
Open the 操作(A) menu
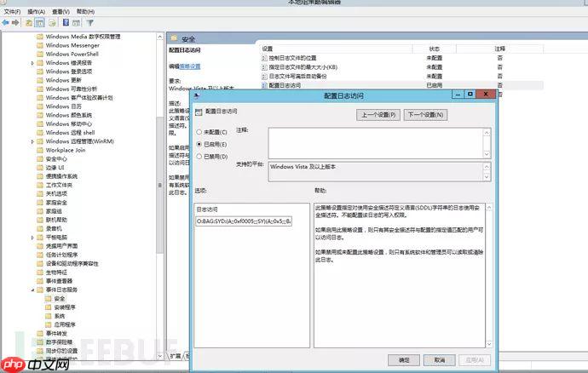(37, 12)
